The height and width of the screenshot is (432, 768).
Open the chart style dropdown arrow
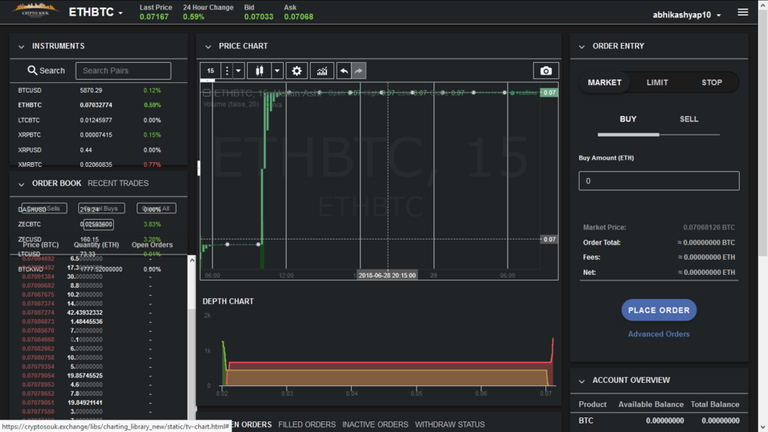click(x=277, y=71)
